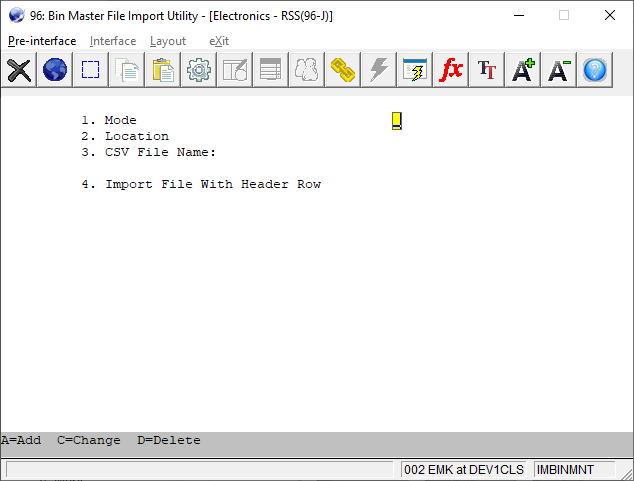
Task: Click 'Import File With Header Row' label
Action: pyautogui.click(x=213, y=184)
